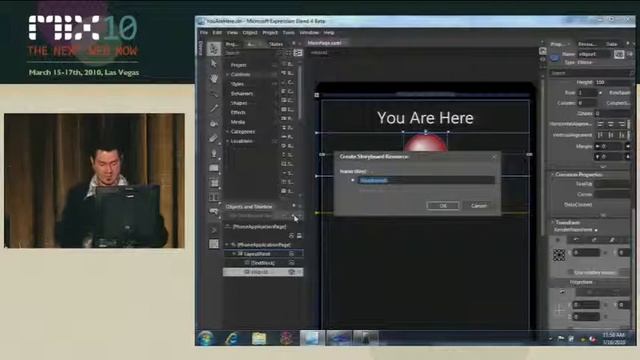Collapse the PhoneApplicationPage tree node
This screenshot has width=640, height=360.
pyautogui.click(x=227, y=244)
